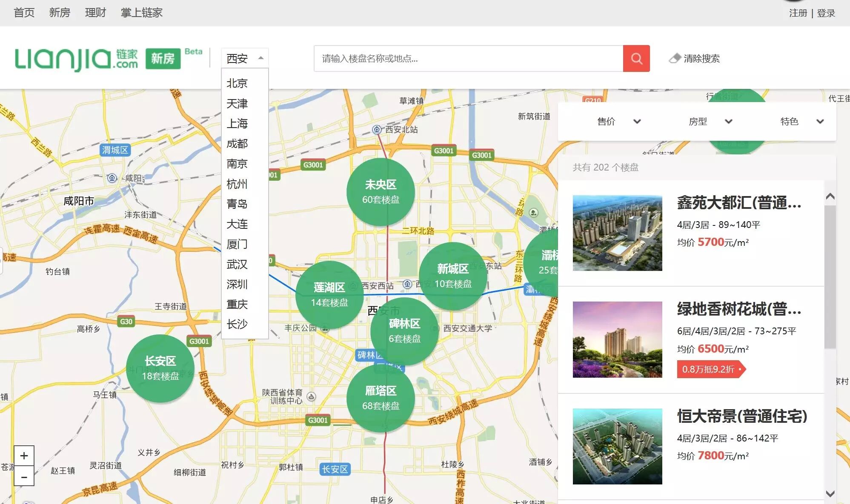Click the 雁塔区 68套楼盘 map bubble
The width and height of the screenshot is (850, 504).
(381, 398)
